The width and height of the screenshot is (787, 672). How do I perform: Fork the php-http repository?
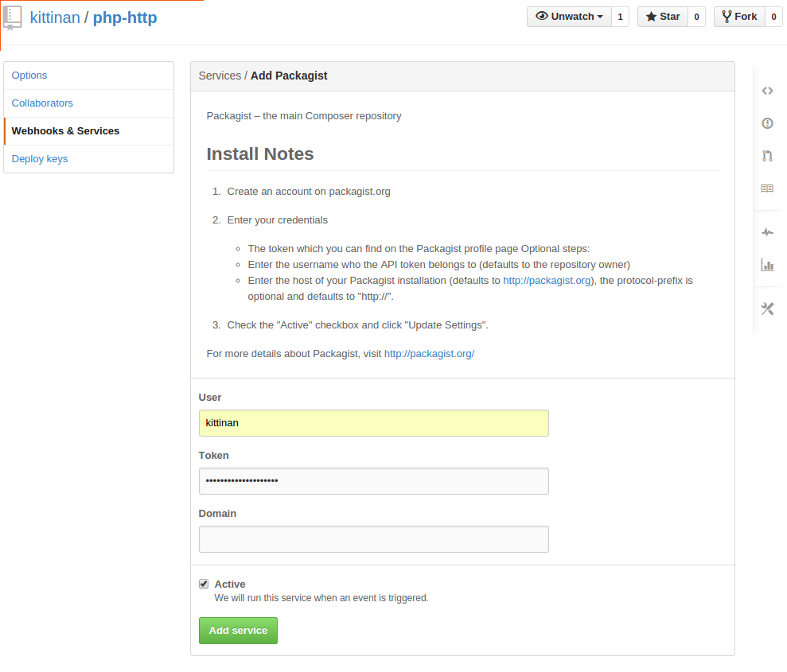point(739,17)
